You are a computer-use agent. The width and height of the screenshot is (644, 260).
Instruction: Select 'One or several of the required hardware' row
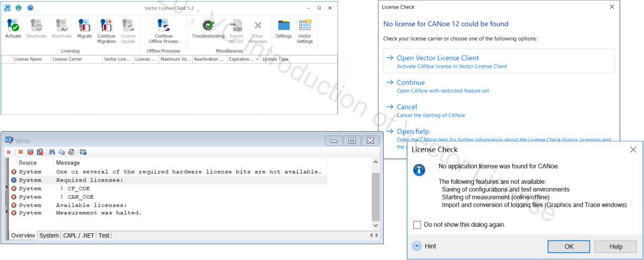tap(169, 172)
